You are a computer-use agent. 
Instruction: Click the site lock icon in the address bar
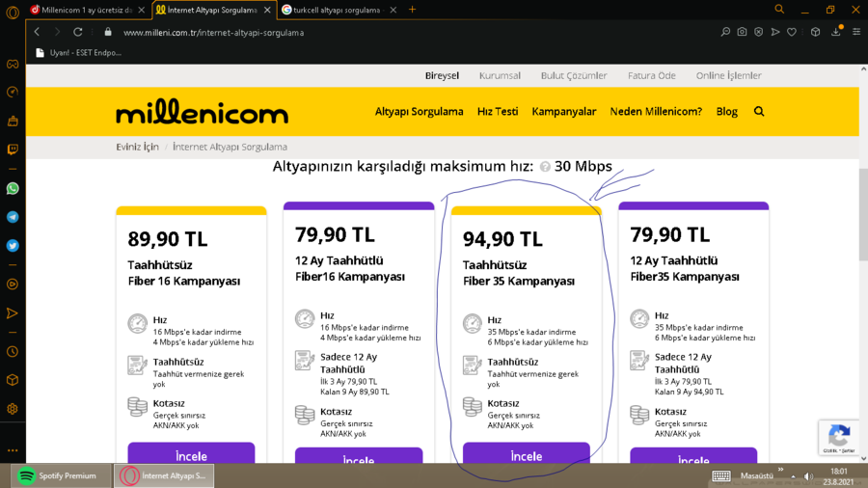108,32
